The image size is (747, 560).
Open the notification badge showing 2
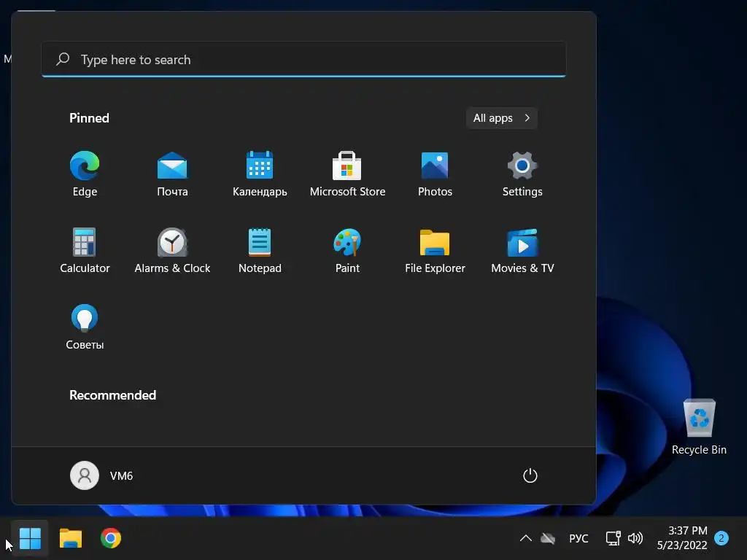721,538
